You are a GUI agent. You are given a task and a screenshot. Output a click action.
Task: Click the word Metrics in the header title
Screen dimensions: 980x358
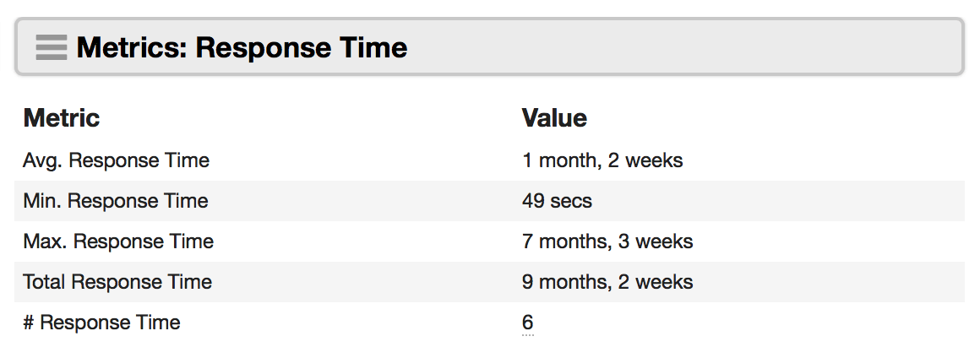132,47
